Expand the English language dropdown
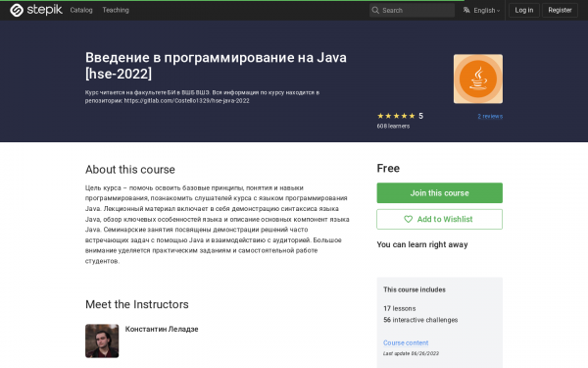Screen dimensions: 588x368 coord(486,11)
